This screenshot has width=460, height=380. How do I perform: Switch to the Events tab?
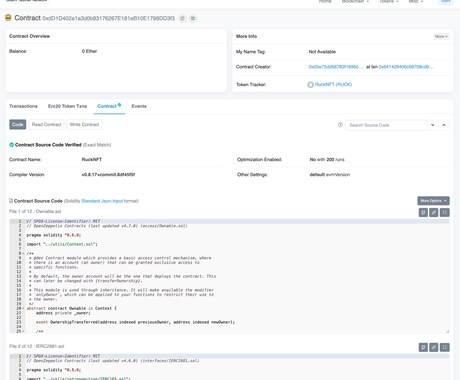tap(139, 106)
